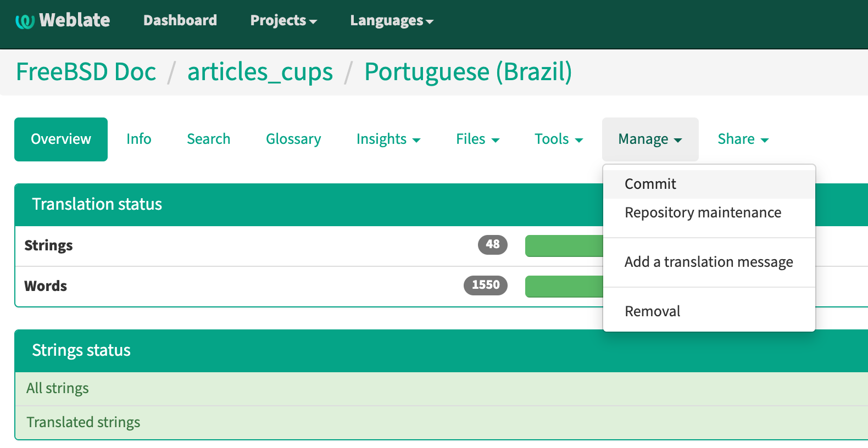Select Add a translation message
Image resolution: width=868 pixels, height=448 pixels.
tap(709, 262)
